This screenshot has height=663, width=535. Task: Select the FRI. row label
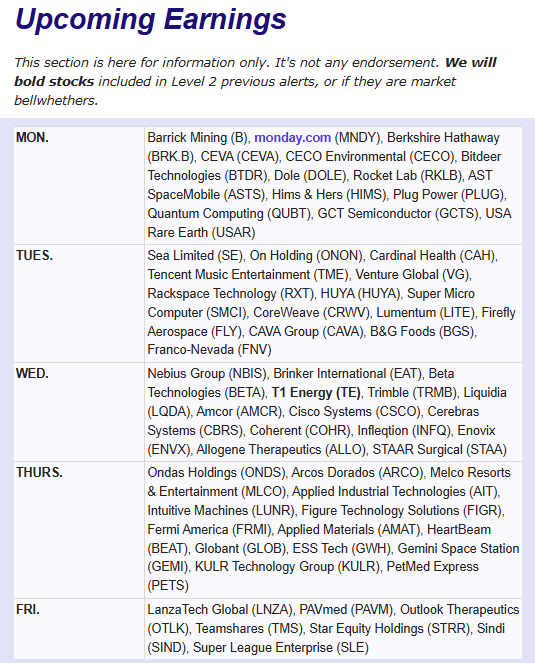[27, 609]
